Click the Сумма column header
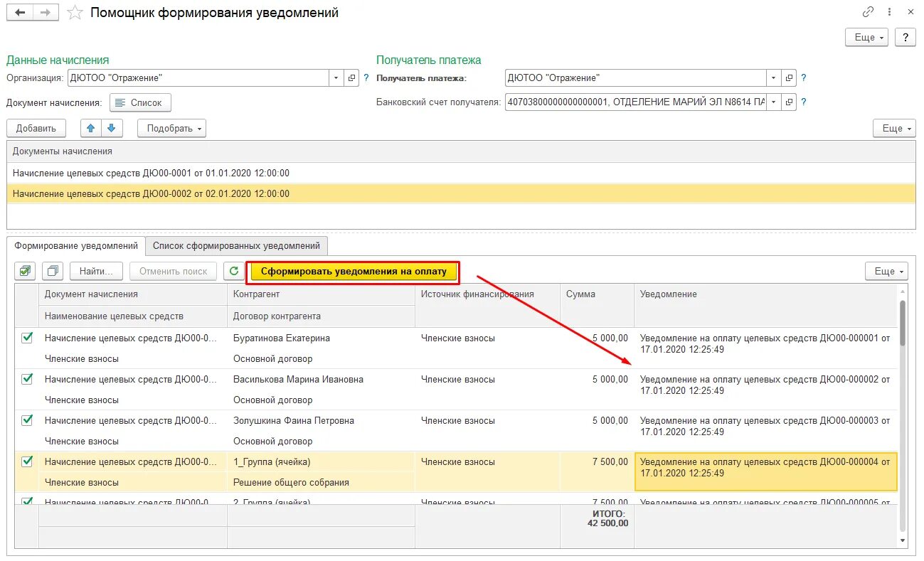The width and height of the screenshot is (924, 561). tap(597, 294)
